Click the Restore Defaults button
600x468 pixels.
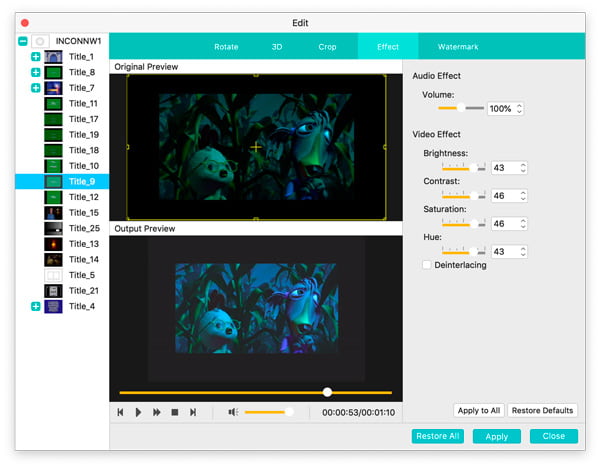point(542,411)
